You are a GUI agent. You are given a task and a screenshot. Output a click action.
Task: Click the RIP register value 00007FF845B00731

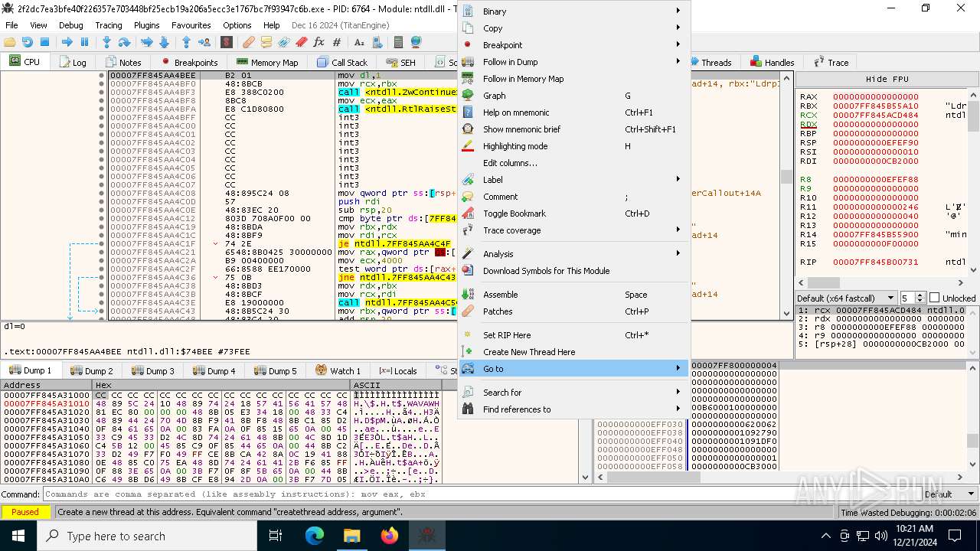(x=875, y=262)
